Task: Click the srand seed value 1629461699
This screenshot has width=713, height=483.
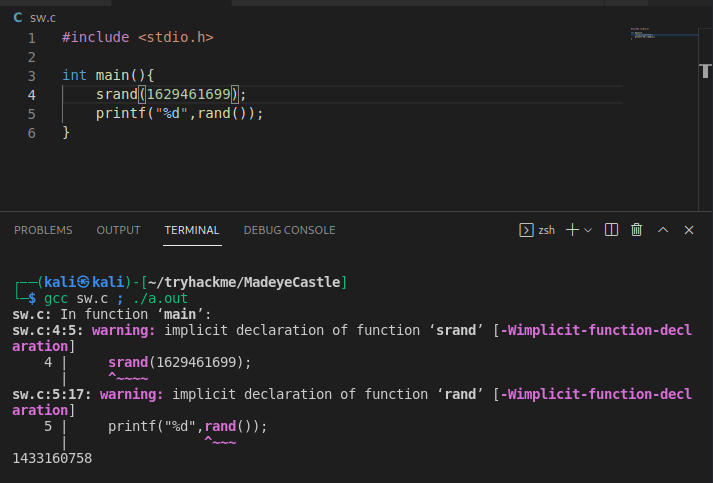Action: pos(189,94)
